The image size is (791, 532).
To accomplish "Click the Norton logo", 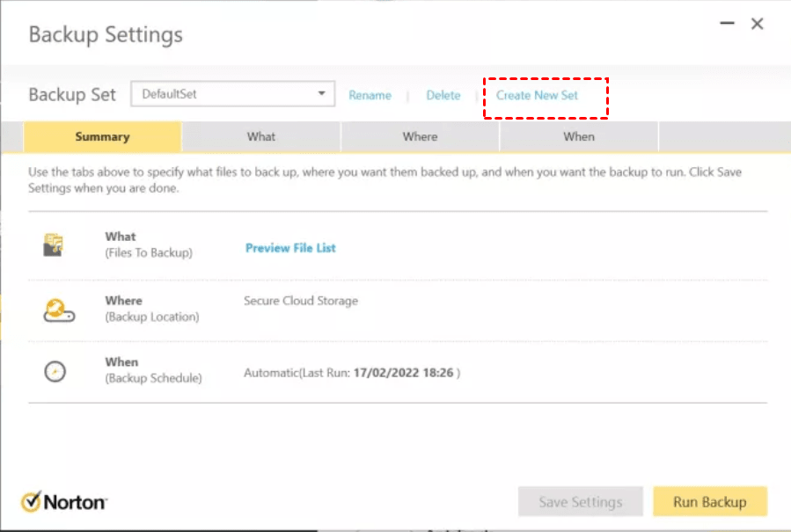I will [64, 502].
